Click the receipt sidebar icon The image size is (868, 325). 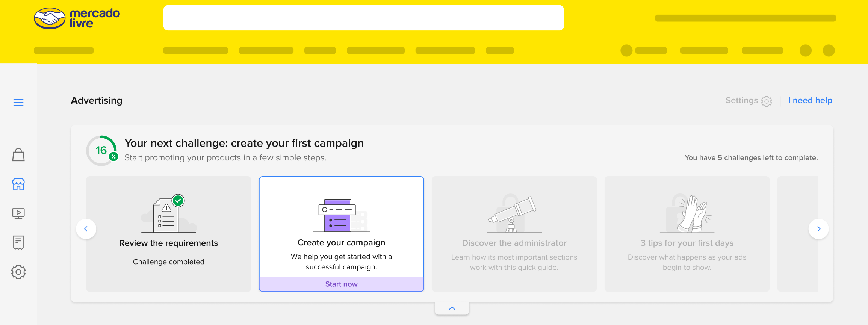pyautogui.click(x=18, y=243)
